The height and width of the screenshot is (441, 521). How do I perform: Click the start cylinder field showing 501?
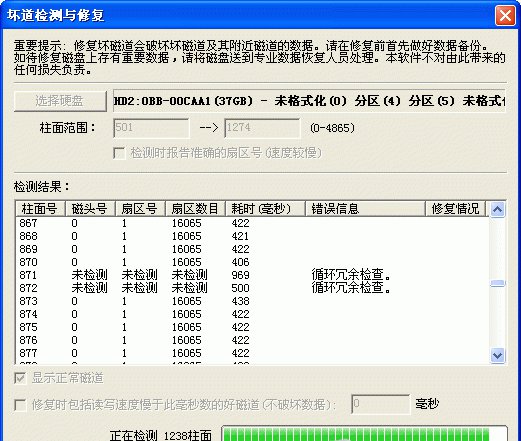point(151,128)
